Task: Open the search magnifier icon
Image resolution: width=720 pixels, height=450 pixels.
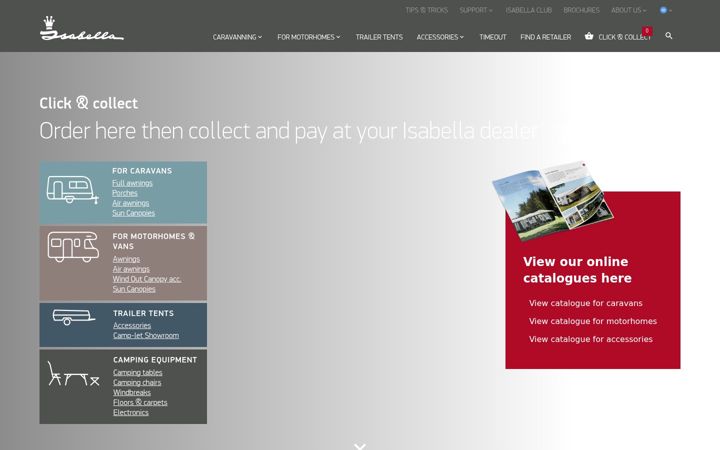Action: pyautogui.click(x=669, y=36)
